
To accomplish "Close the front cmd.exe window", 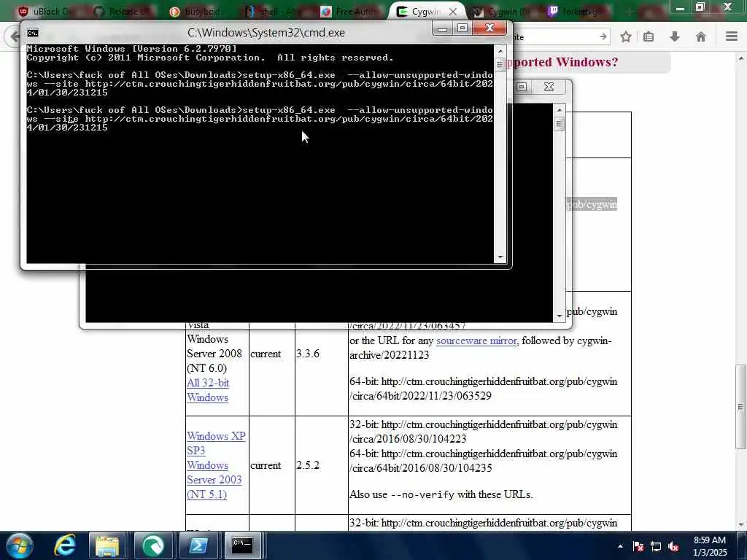I will (489, 28).
